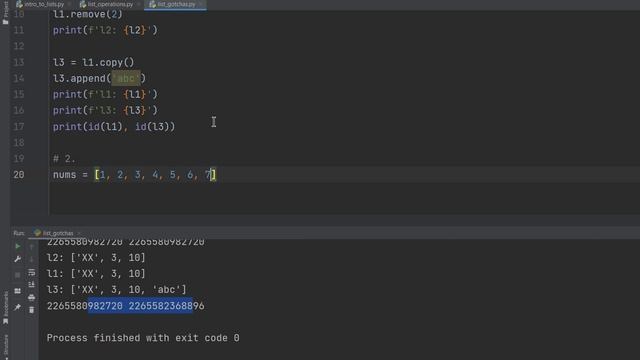Image resolution: width=640 pixels, height=360 pixels.
Task: Close the list_gotchas.py editor tab
Action: coord(201,4)
